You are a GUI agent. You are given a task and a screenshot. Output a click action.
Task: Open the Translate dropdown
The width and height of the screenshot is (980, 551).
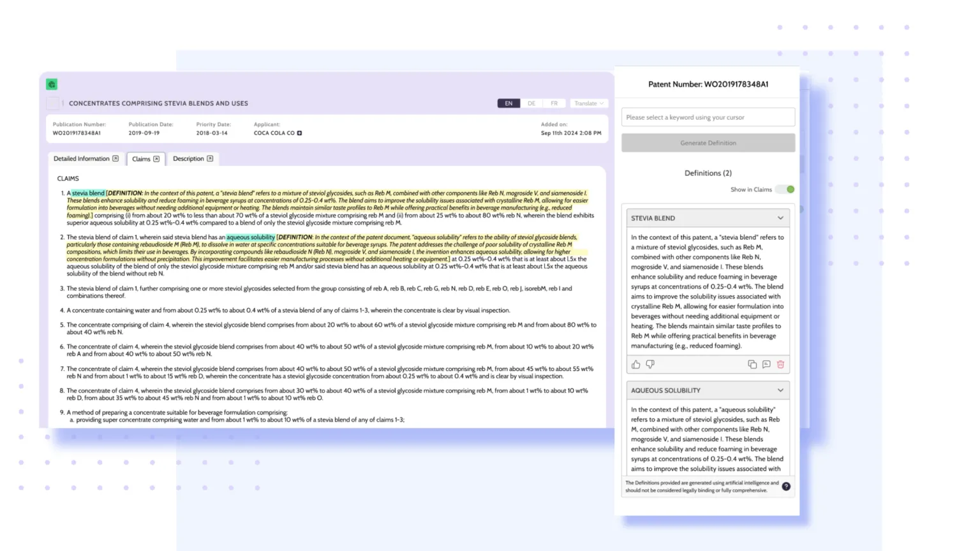[x=588, y=103]
